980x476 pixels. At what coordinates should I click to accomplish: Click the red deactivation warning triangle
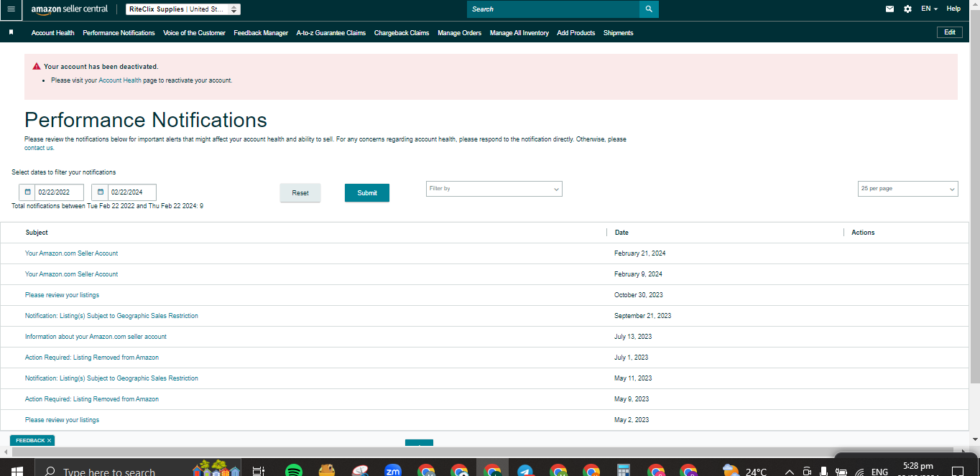pyautogui.click(x=37, y=66)
